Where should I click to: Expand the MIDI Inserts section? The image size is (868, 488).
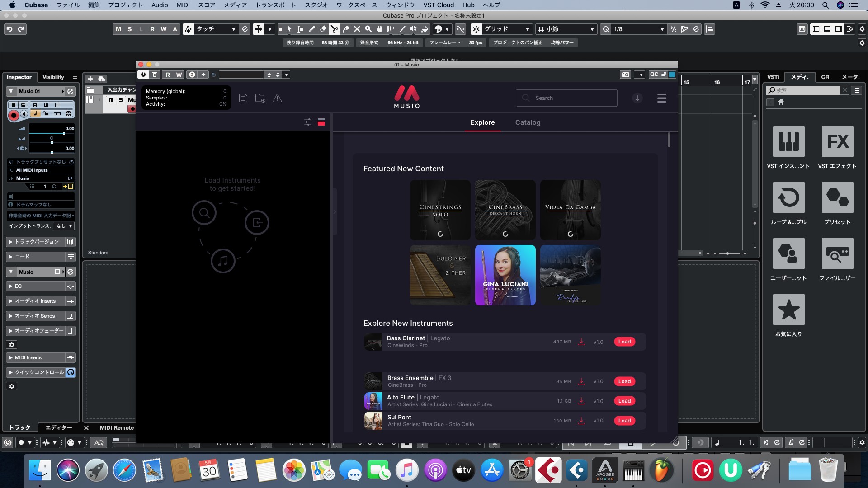pos(36,357)
